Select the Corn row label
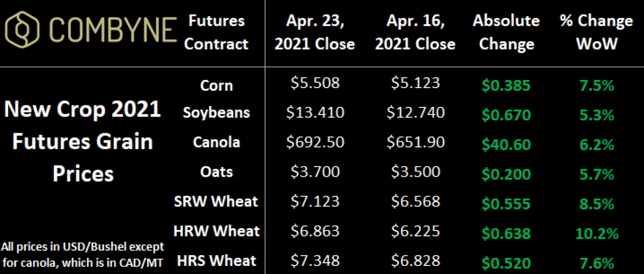 [x=216, y=85]
